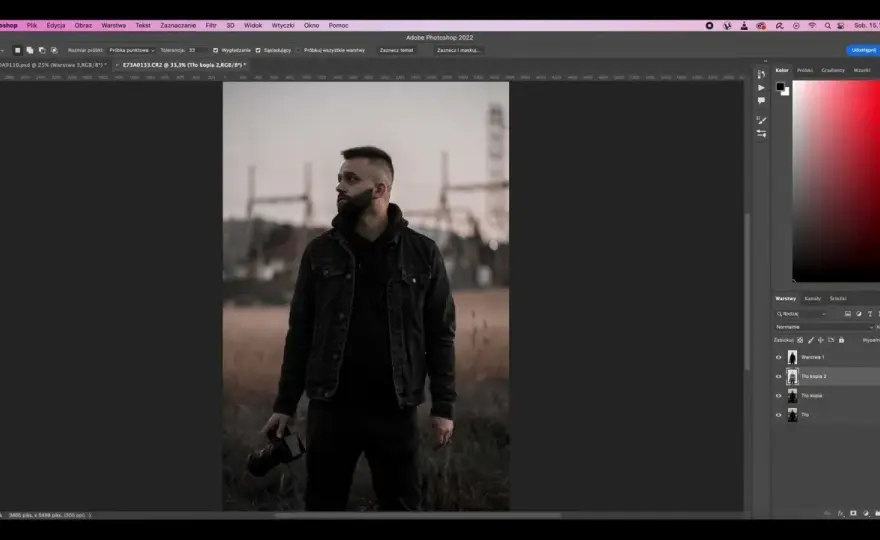Viewport: 880px width, 540px height.
Task: Open the Plik menu
Action: click(x=31, y=25)
